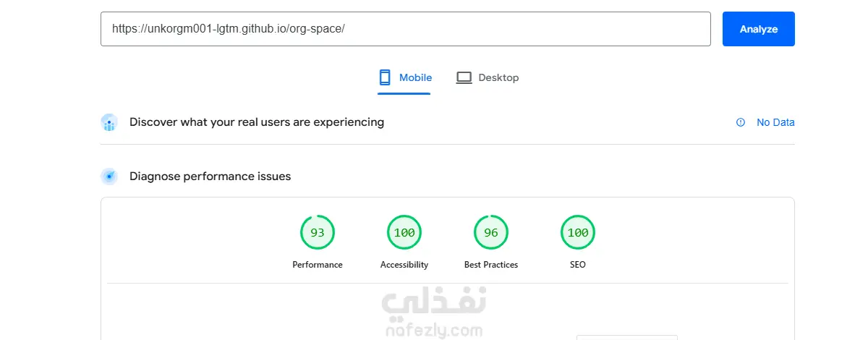
Task: Click the Performance score gauge showing 93
Action: coord(318,232)
